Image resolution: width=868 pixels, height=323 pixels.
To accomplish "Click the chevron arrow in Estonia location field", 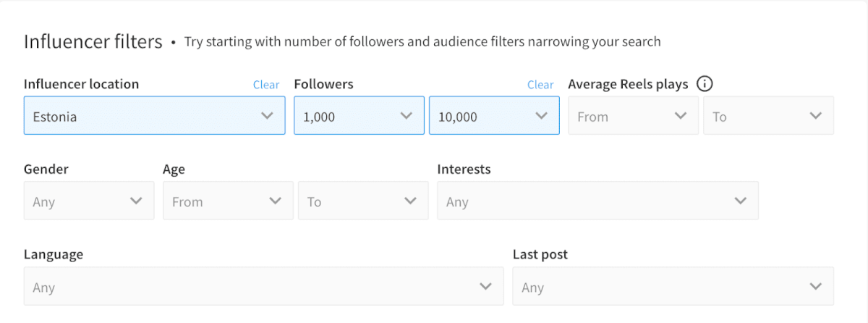I will click(x=268, y=116).
